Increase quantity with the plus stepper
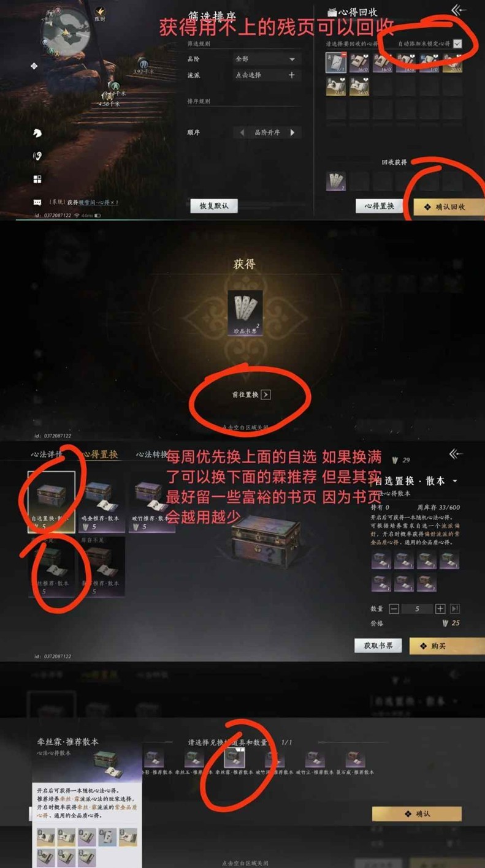The height and width of the screenshot is (868, 485). click(440, 609)
